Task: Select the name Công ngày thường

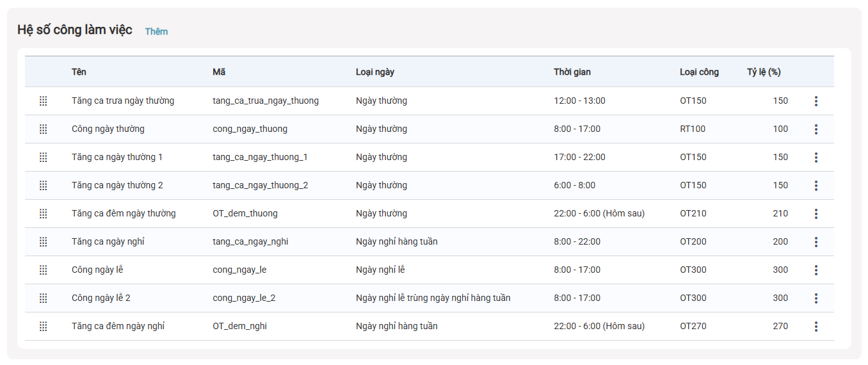Action: (108, 129)
